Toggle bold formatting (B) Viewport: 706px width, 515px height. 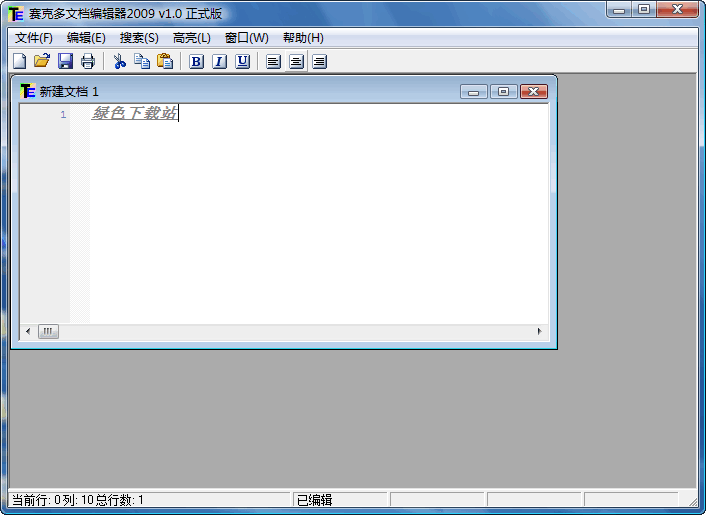click(196, 61)
